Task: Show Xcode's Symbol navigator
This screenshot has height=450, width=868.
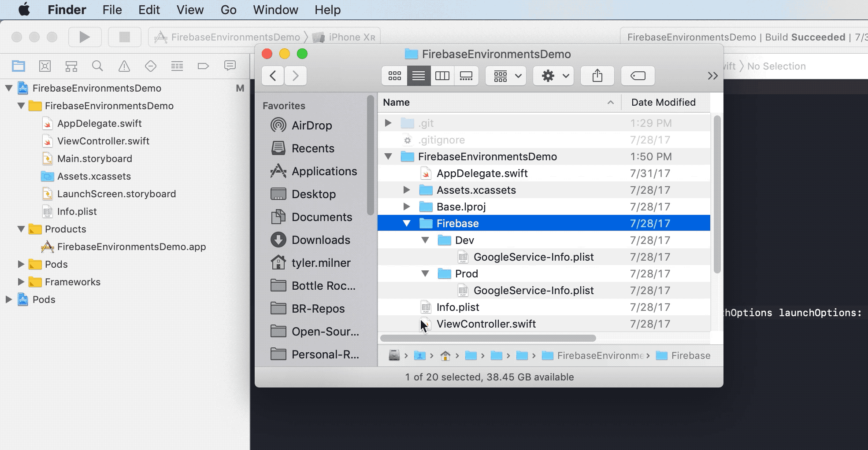Action: tap(71, 66)
